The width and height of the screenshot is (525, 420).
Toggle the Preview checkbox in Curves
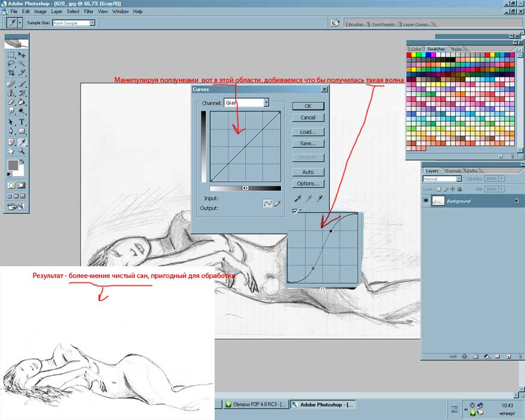[x=295, y=211]
